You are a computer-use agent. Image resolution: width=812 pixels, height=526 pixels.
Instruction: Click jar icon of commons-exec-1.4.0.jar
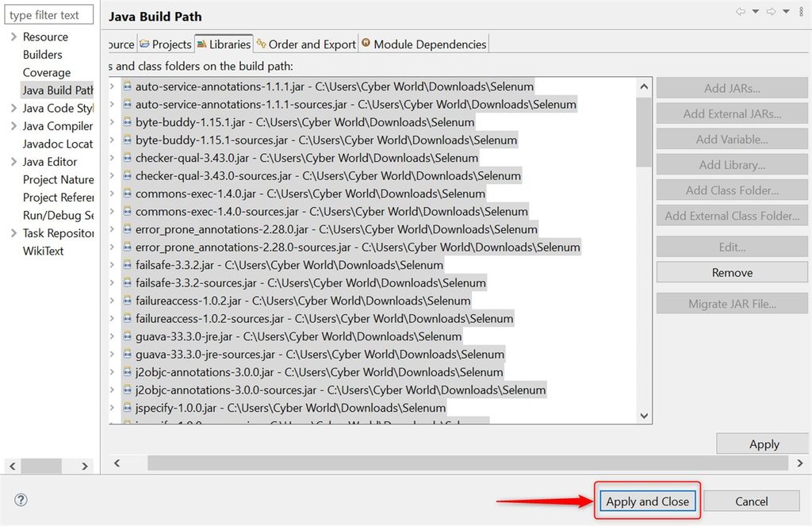[127, 194]
